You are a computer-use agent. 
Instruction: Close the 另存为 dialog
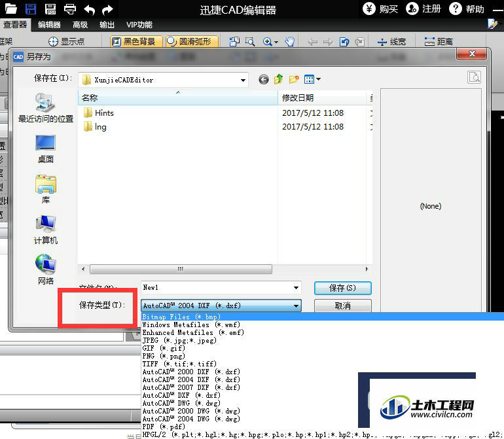(x=472, y=54)
